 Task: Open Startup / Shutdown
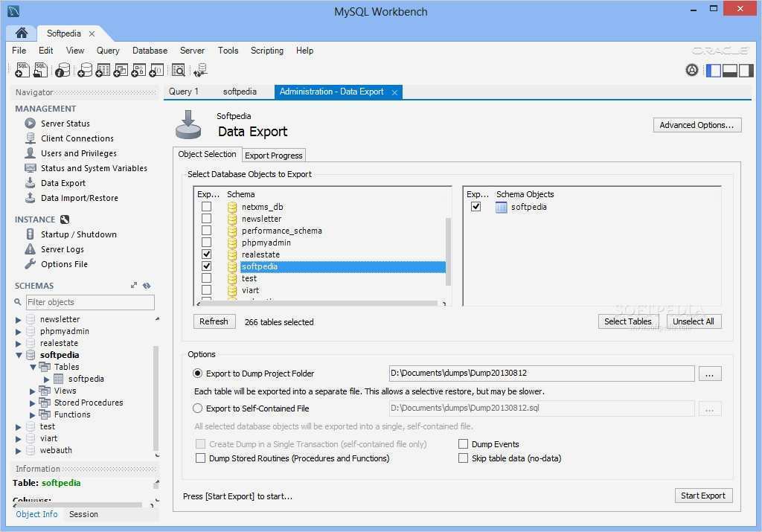click(x=79, y=234)
